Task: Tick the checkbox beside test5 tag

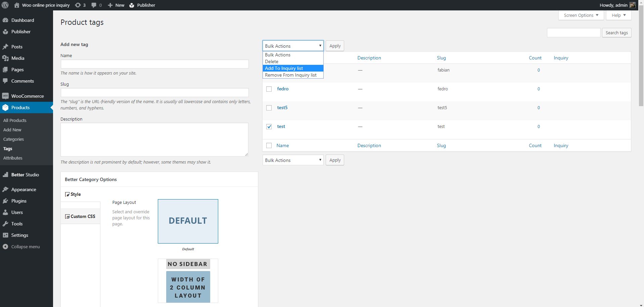Action: tap(269, 108)
